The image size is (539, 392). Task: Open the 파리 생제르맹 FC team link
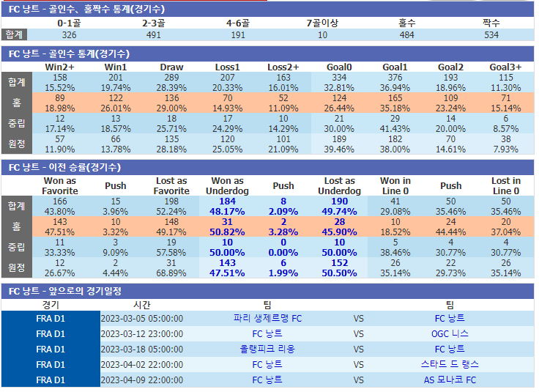267,319
